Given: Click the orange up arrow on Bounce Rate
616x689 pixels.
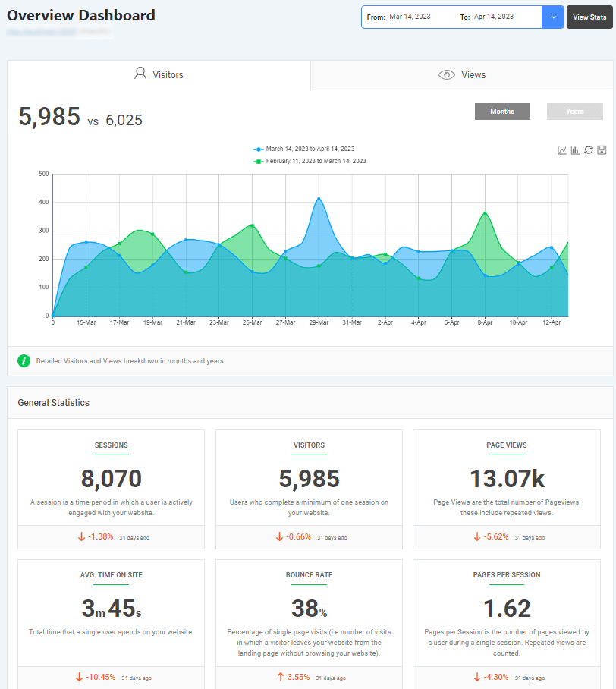Looking at the screenshot, I should pyautogui.click(x=280, y=678).
